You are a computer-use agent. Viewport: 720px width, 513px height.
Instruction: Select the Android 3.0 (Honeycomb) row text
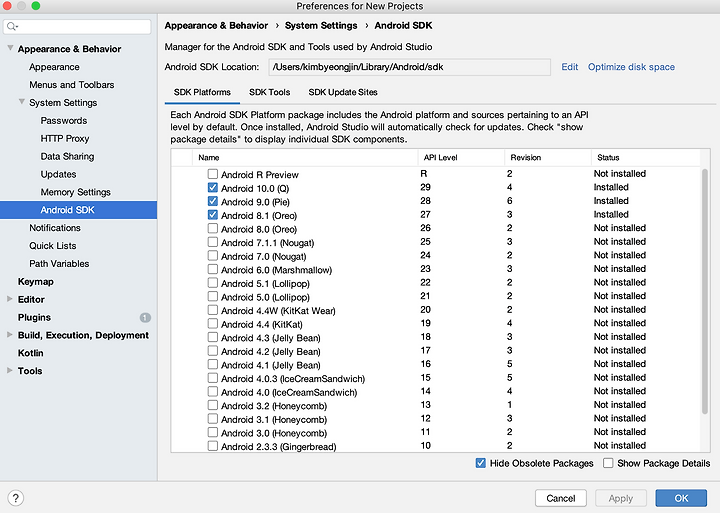[274, 434]
